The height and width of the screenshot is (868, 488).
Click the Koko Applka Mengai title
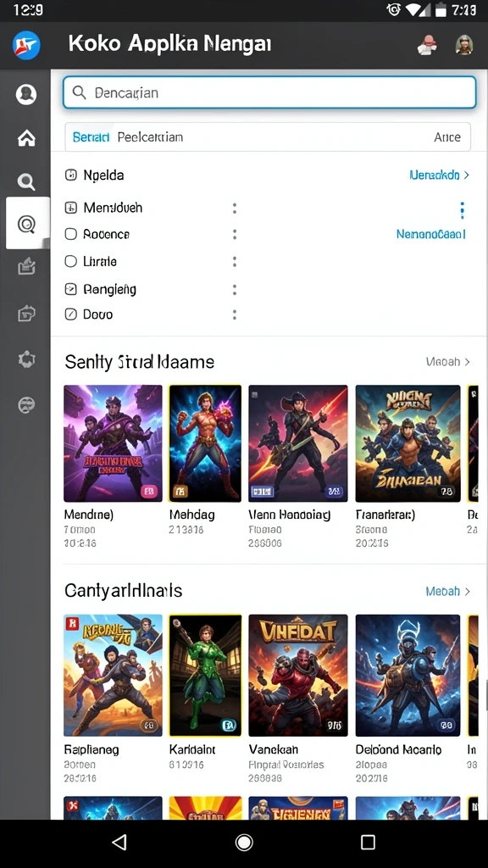(x=169, y=44)
